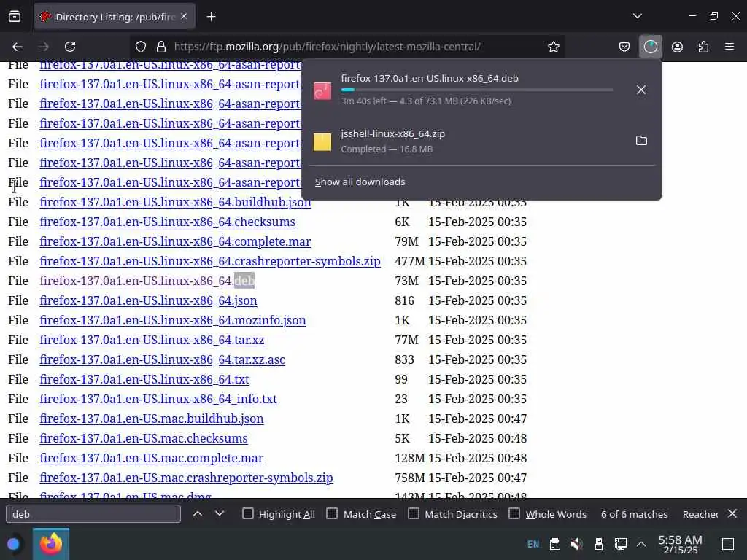Download linux-x86_64.complete.mar file

point(175,241)
